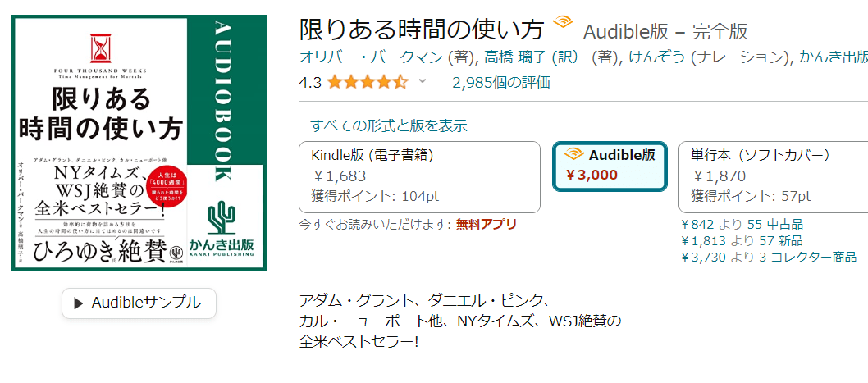Click the Audible icon in the selected format box

[x=572, y=155]
